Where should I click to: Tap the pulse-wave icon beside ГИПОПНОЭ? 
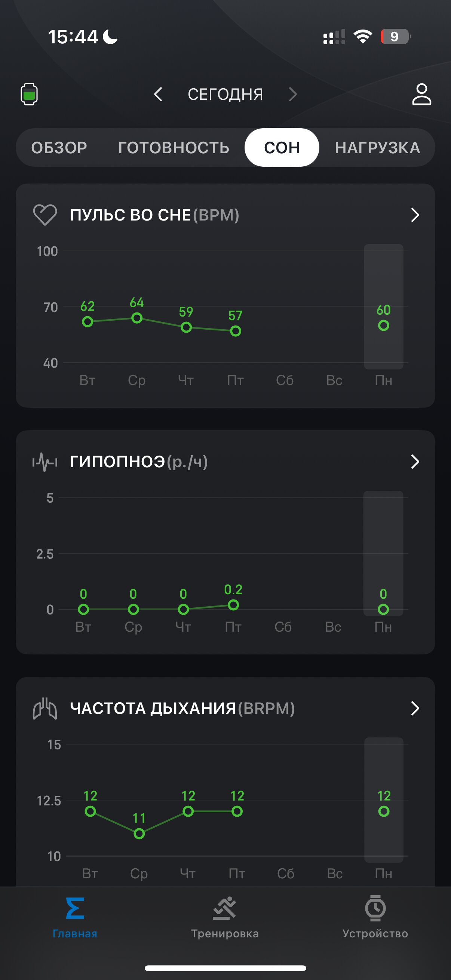pyautogui.click(x=45, y=462)
